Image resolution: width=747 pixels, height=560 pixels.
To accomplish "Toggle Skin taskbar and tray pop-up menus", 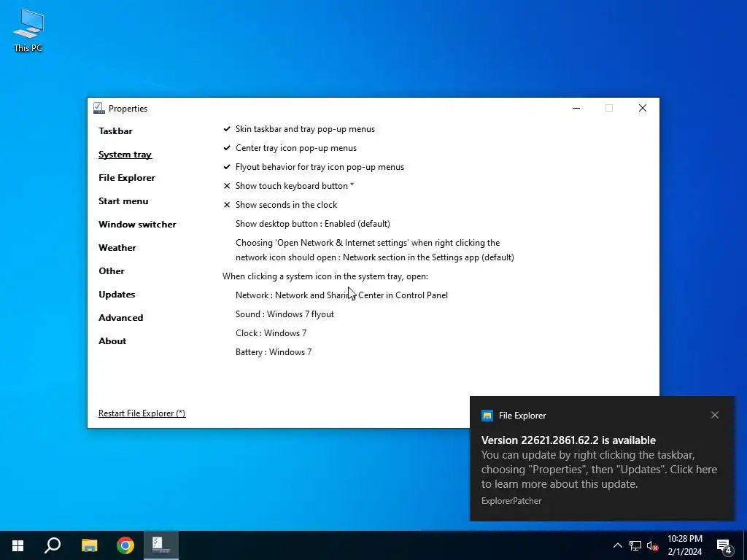I will [298, 129].
